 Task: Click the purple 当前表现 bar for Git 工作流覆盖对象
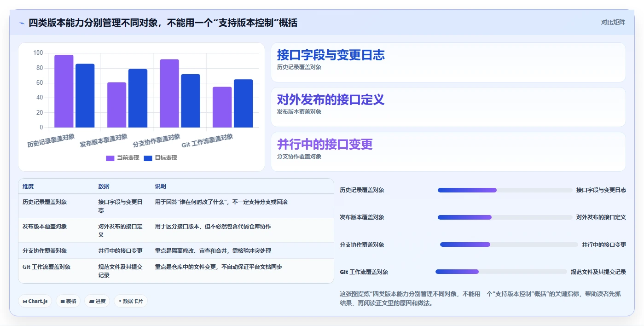click(222, 107)
